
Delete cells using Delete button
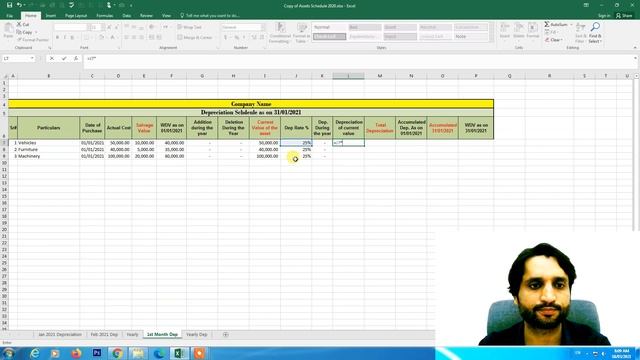[x=519, y=31]
